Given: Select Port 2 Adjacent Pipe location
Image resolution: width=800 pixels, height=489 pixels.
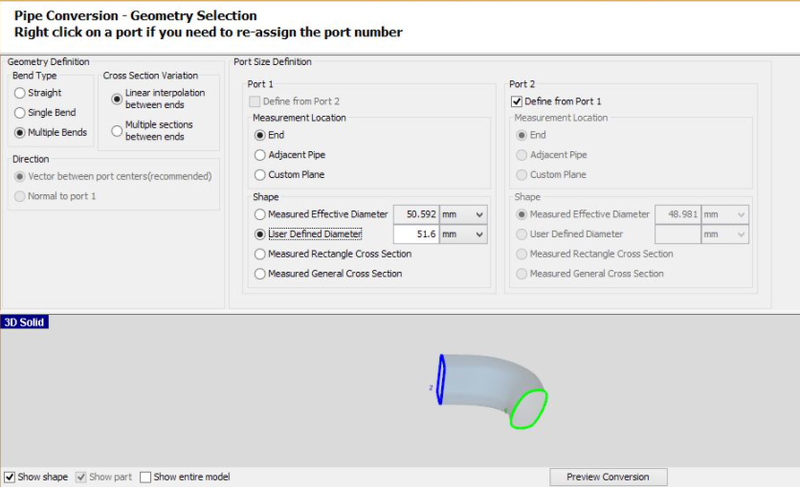Looking at the screenshot, I should coord(521,155).
